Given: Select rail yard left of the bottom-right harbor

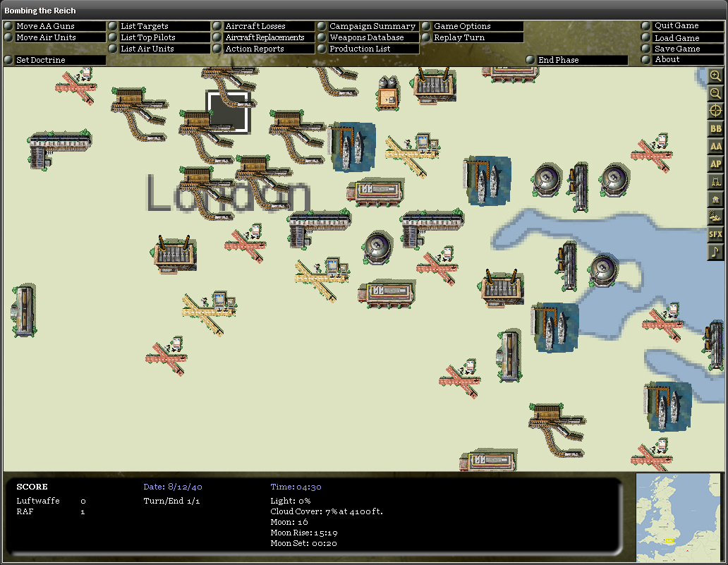Looking at the screenshot, I should click(557, 430).
